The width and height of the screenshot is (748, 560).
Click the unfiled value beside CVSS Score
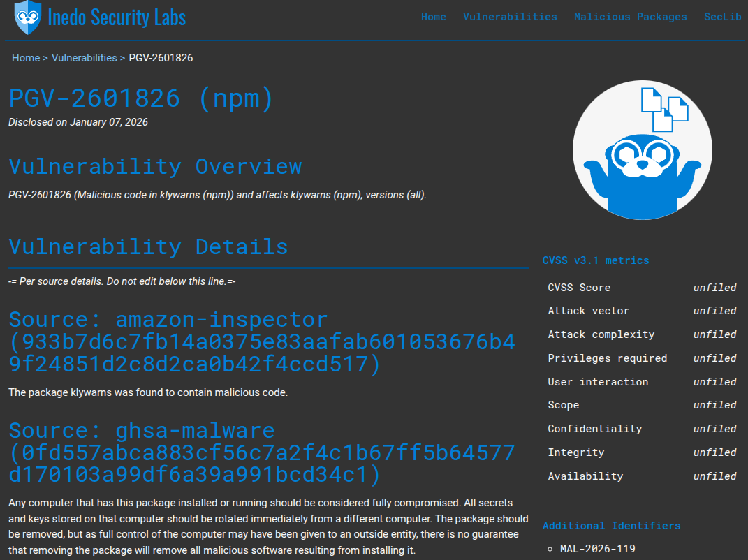click(714, 288)
